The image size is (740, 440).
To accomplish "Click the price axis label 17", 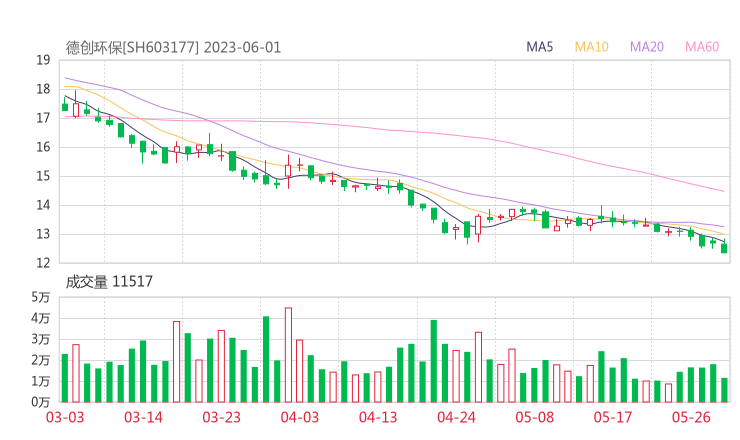I will (x=43, y=118).
